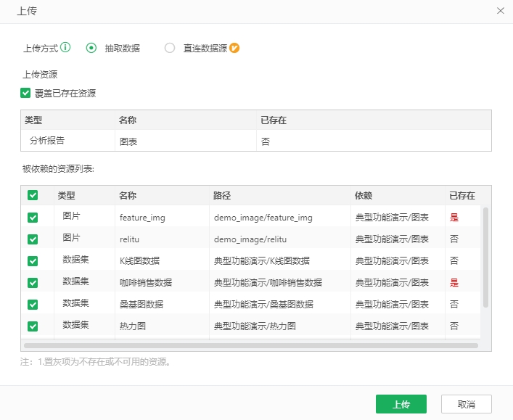Click the 图表 name cell in the upload table
This screenshot has height=420, width=513.
(x=128, y=142)
